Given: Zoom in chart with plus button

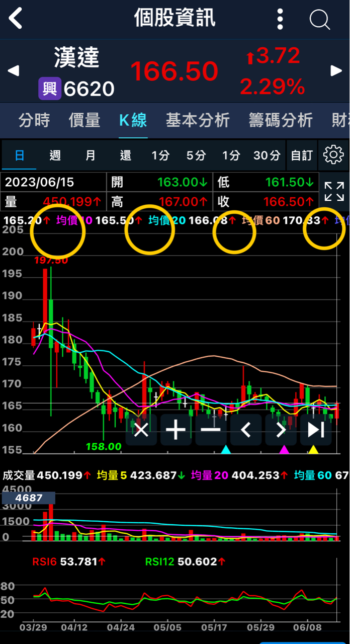Looking at the screenshot, I should [x=176, y=430].
